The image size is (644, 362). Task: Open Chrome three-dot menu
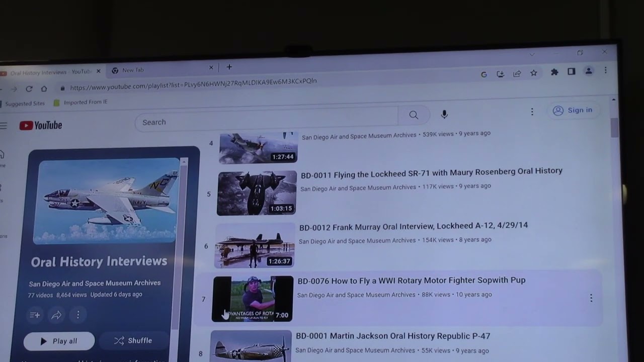pos(605,70)
